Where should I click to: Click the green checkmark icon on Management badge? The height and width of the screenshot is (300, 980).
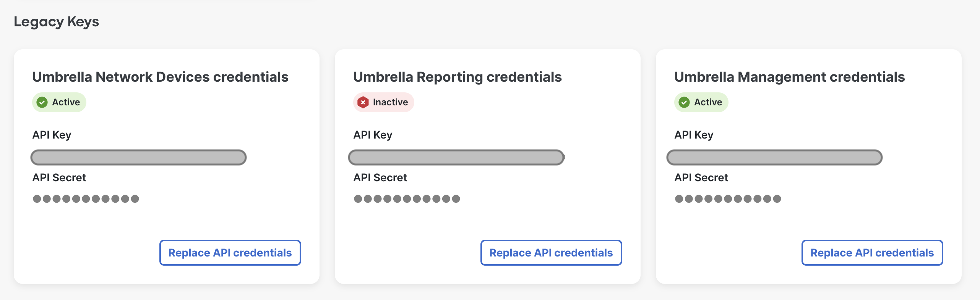[x=684, y=102]
